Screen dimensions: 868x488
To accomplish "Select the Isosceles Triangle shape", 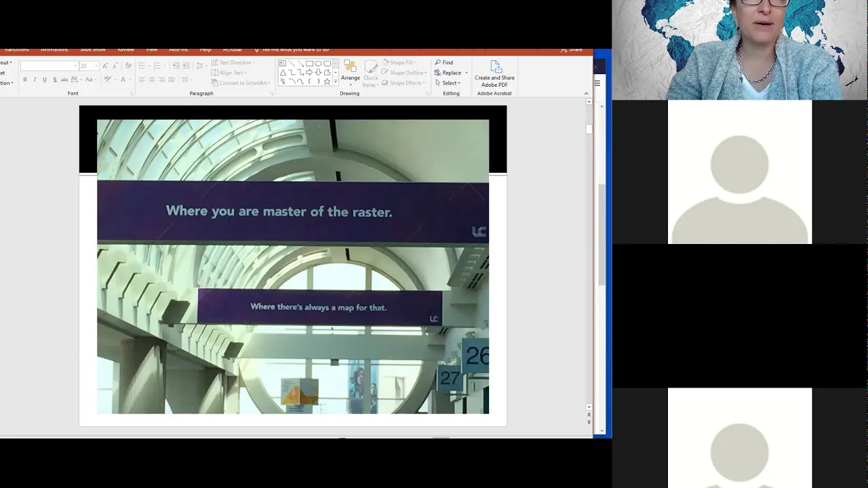I will tap(283, 73).
